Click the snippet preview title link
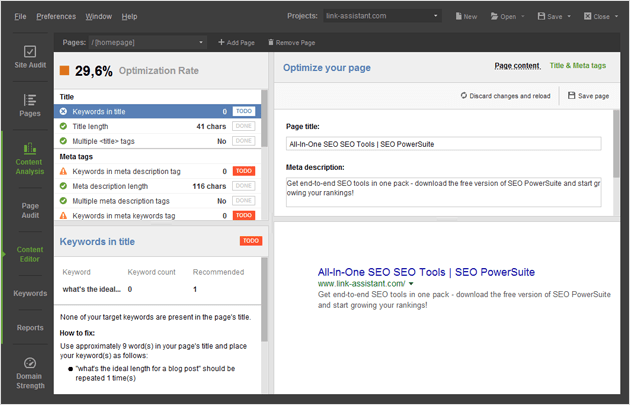Image resolution: width=630 pixels, height=405 pixels. (426, 272)
